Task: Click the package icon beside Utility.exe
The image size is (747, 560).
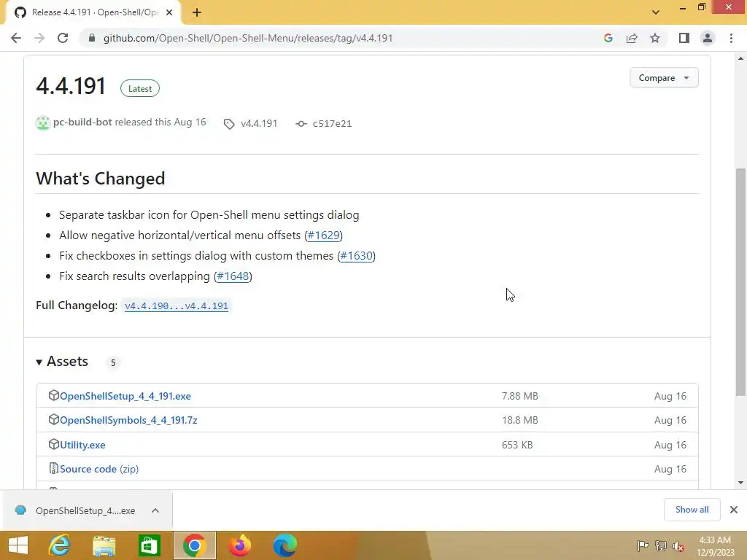Action: (54, 444)
